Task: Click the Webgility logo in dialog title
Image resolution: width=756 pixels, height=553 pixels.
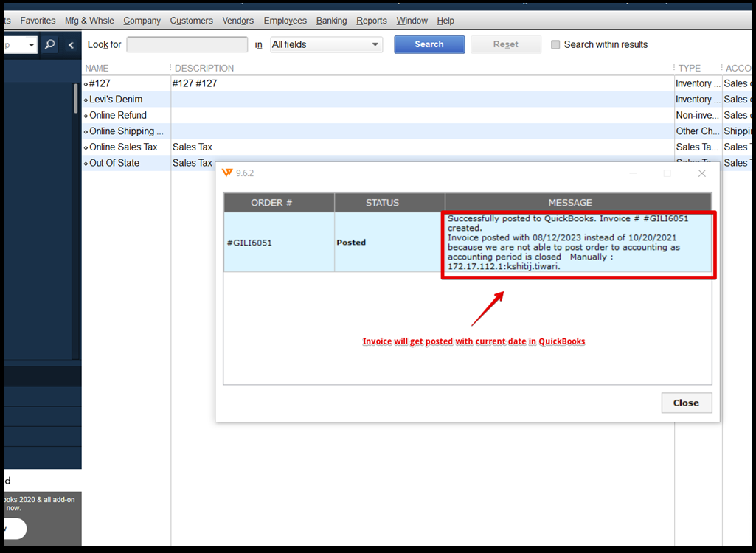Action: (227, 173)
